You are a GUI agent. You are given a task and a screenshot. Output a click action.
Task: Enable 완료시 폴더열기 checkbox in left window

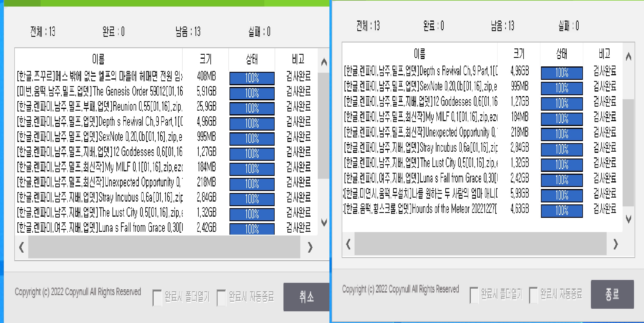pyautogui.click(x=157, y=297)
